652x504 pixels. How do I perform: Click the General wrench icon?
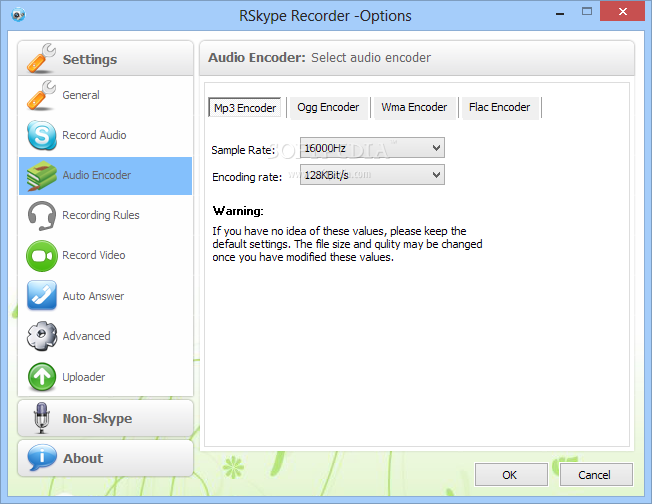point(41,95)
